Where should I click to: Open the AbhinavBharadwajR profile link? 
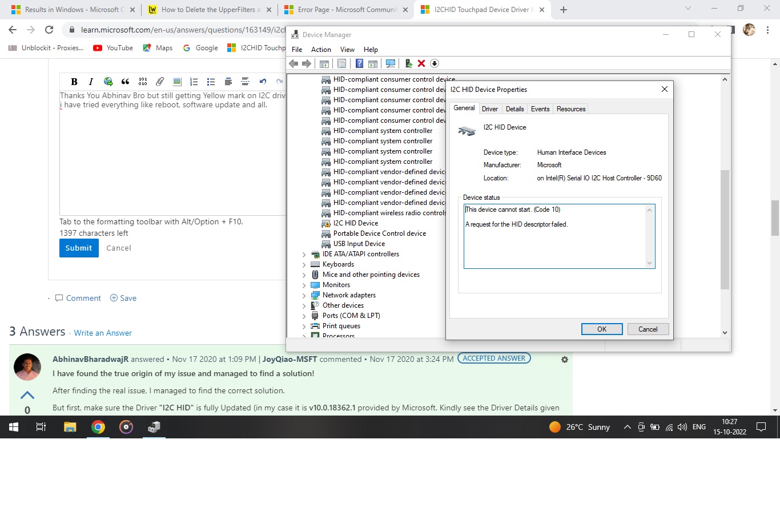pyautogui.click(x=90, y=359)
